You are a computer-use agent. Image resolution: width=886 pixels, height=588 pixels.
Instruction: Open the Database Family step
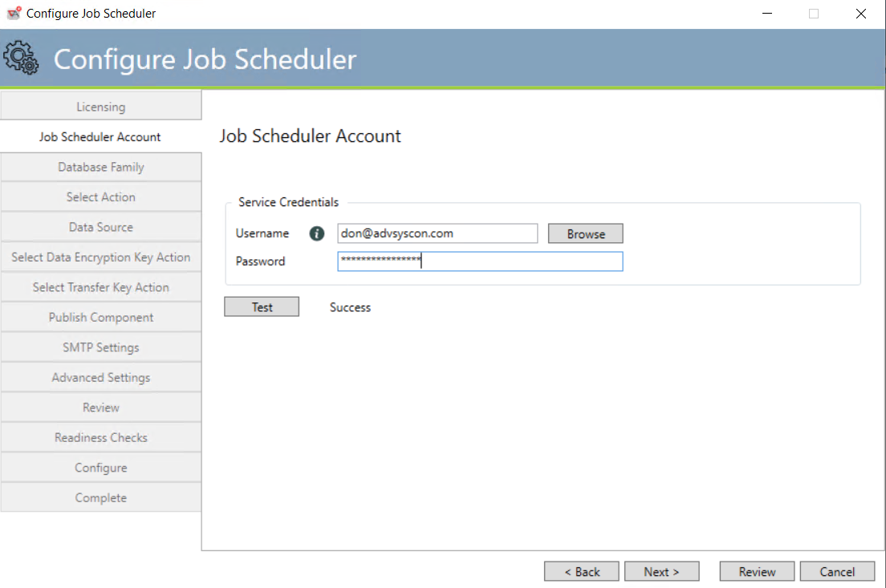100,167
